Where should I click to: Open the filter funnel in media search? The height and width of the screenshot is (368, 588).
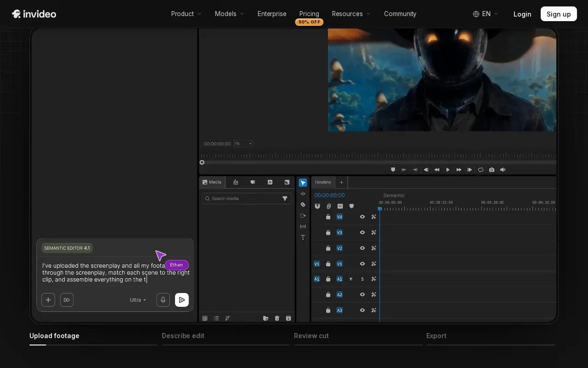(x=285, y=198)
